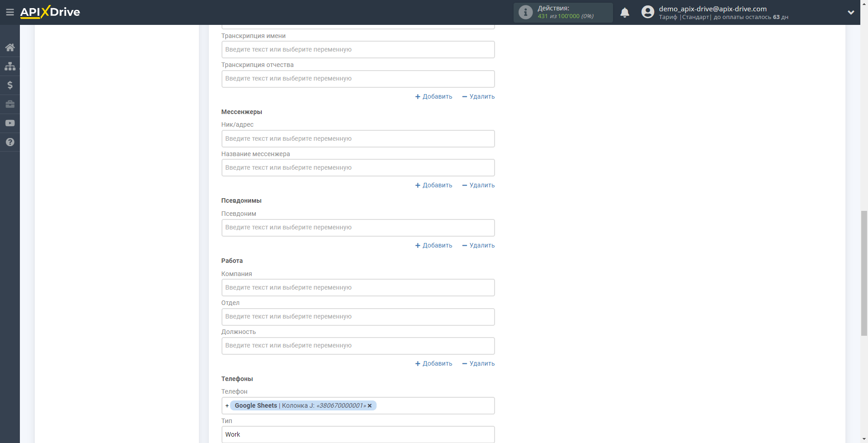Click the actions info icon

[525, 12]
